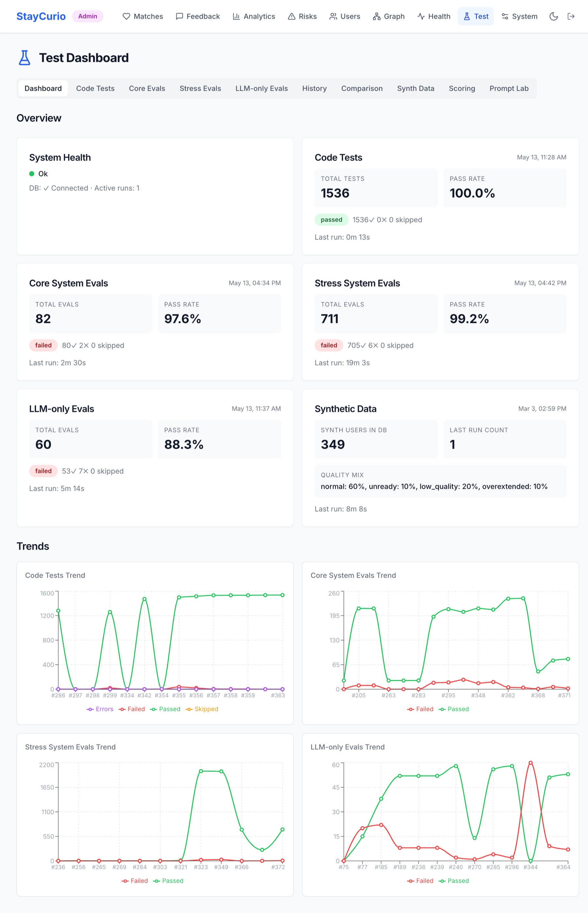Click the 99.2% pass rate value

tap(469, 319)
